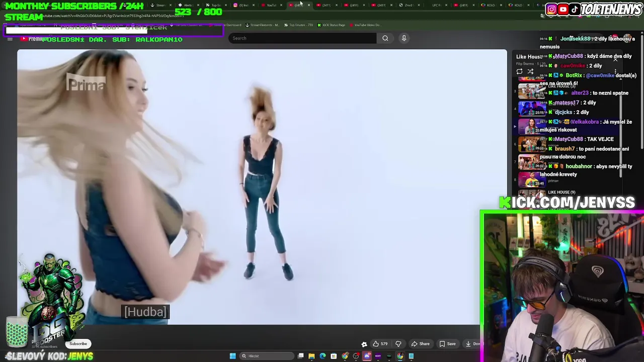Switch to the Top Em browser tab
This screenshot has height=362, width=644.
215,5
